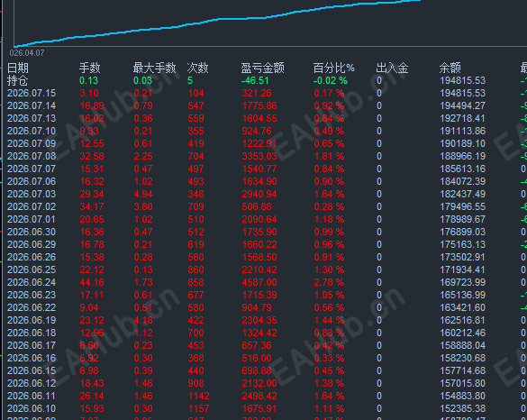Select the 余额 column header
This screenshot has width=527, height=420.
450,68
